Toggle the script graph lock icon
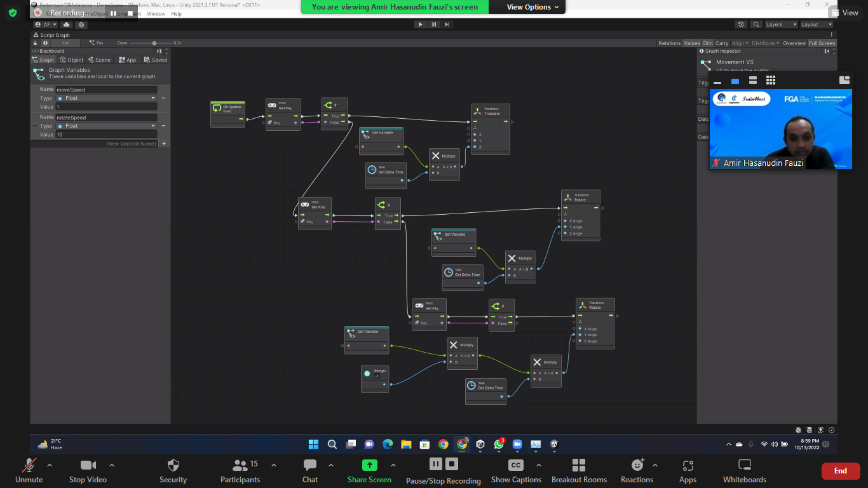 (36, 43)
